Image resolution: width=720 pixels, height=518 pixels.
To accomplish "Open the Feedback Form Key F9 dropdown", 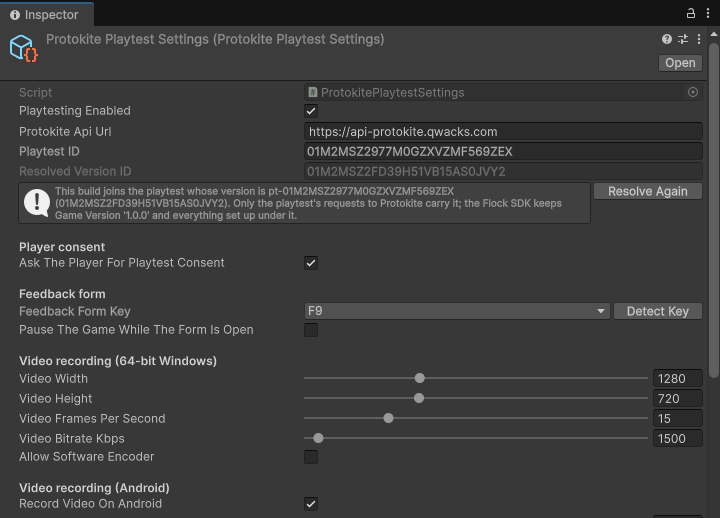I will (x=457, y=311).
